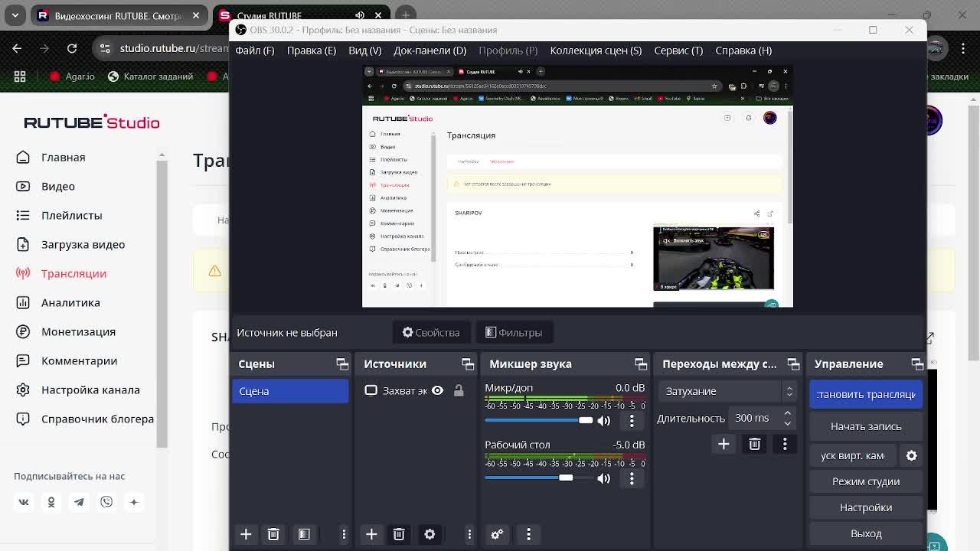Screen dimensions: 980x551
Task: Select the Сцена item in scenes list
Action: coord(290,391)
